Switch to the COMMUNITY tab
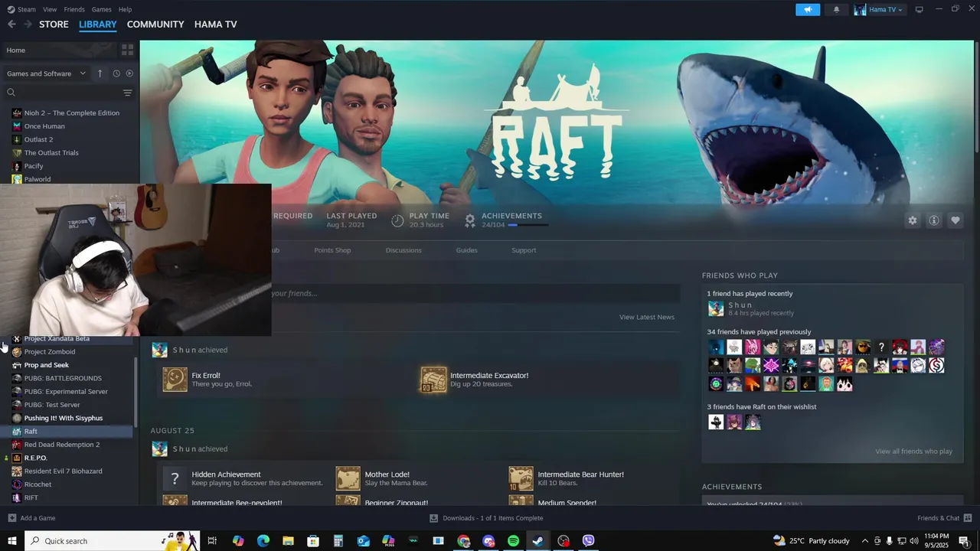Screen dimensions: 980x551 click(155, 24)
